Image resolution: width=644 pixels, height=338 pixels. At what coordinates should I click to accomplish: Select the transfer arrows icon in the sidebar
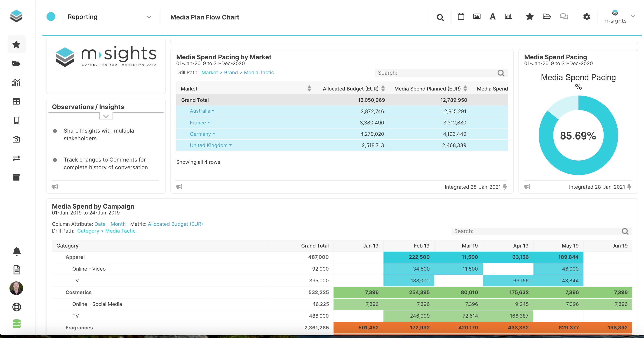pos(16,158)
